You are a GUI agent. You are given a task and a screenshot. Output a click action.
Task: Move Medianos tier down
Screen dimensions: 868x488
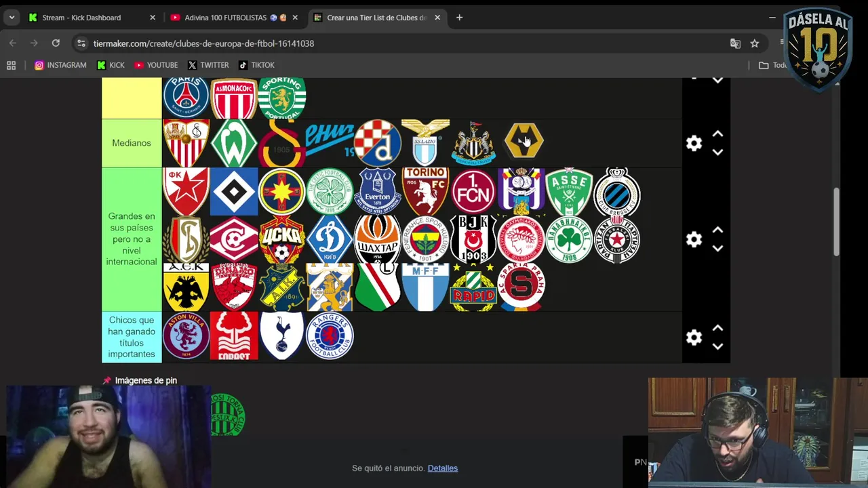coord(717,152)
